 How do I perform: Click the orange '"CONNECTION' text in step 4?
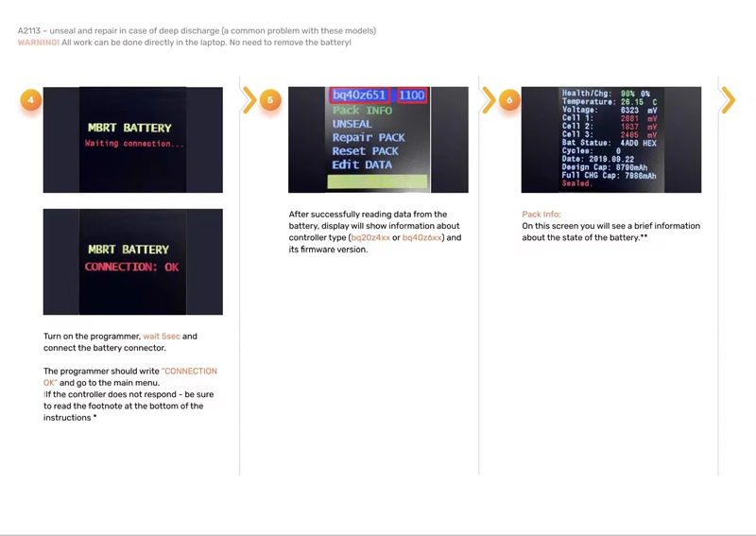click(x=189, y=371)
